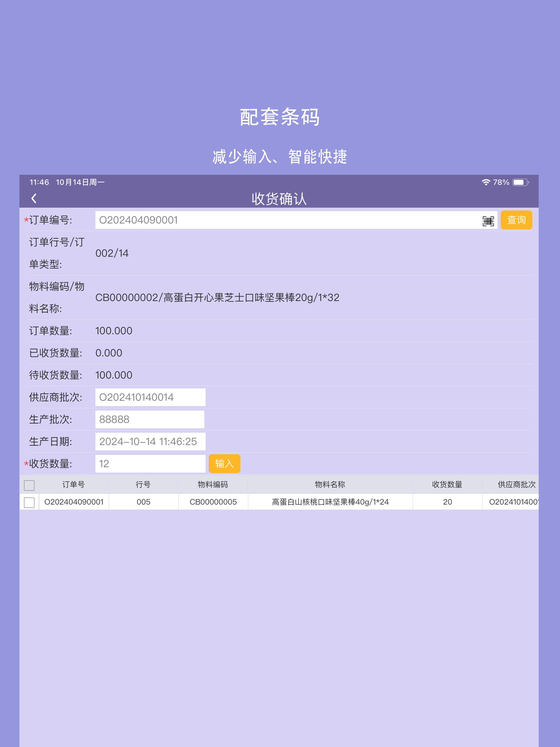560x747 pixels.
Task: Click the value 002/14
Action: click(x=112, y=253)
